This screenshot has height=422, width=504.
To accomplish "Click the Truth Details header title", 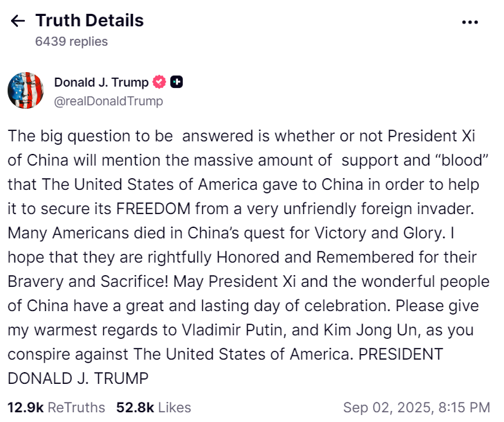I will click(89, 21).
